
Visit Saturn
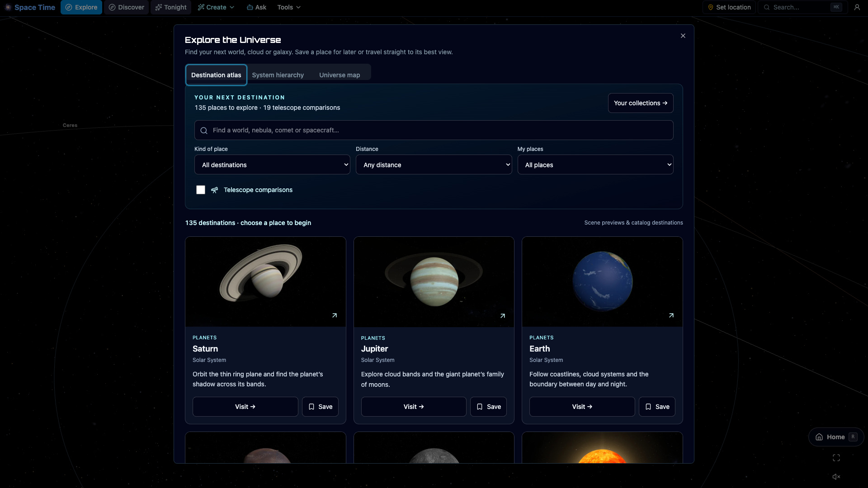click(x=245, y=407)
